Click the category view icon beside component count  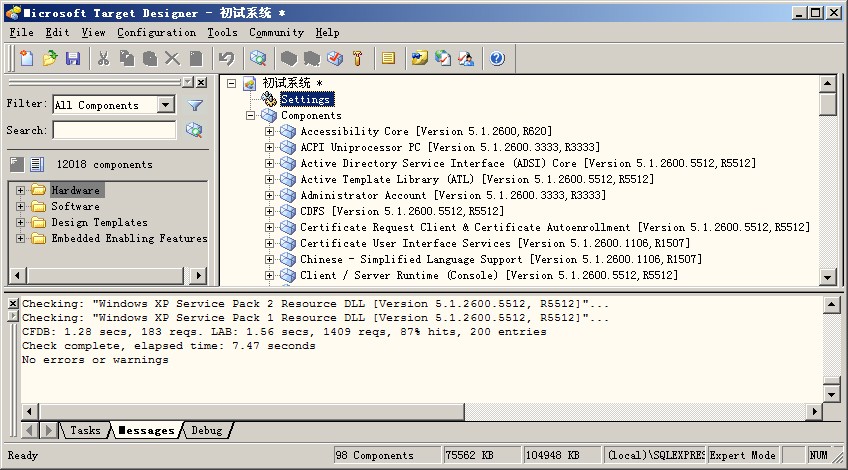point(17,164)
